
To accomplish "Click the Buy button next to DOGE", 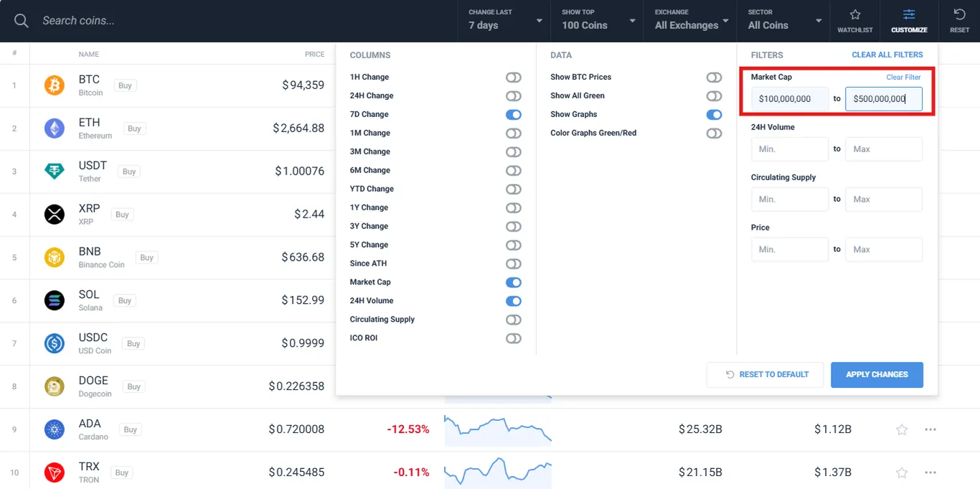I will 134,386.
